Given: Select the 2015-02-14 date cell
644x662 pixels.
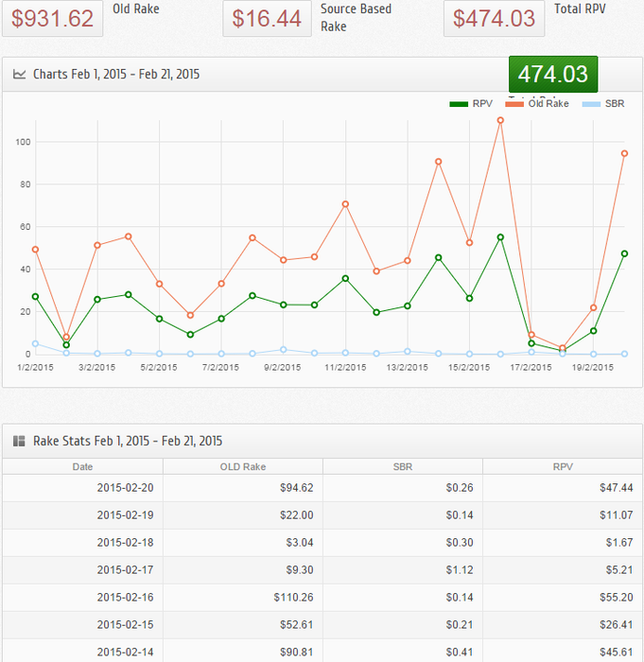Looking at the screenshot, I should click(x=82, y=651).
